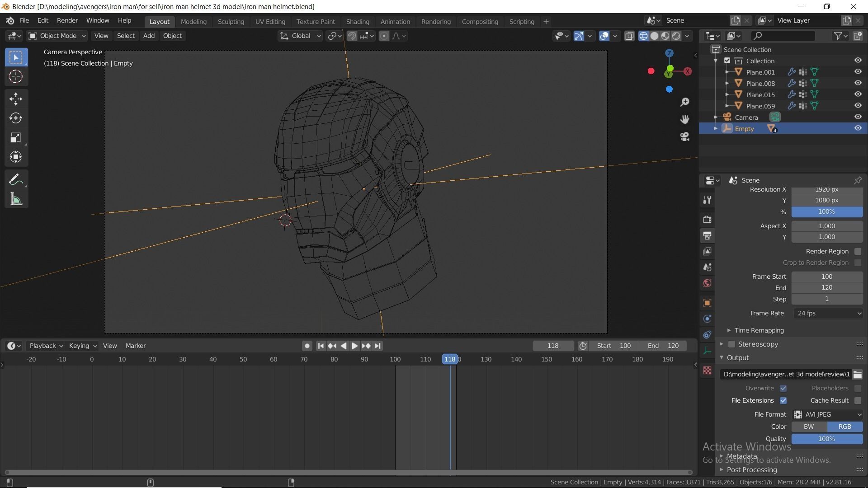
Task: Open the File Format AVI JPEG dropdown
Action: point(828,414)
